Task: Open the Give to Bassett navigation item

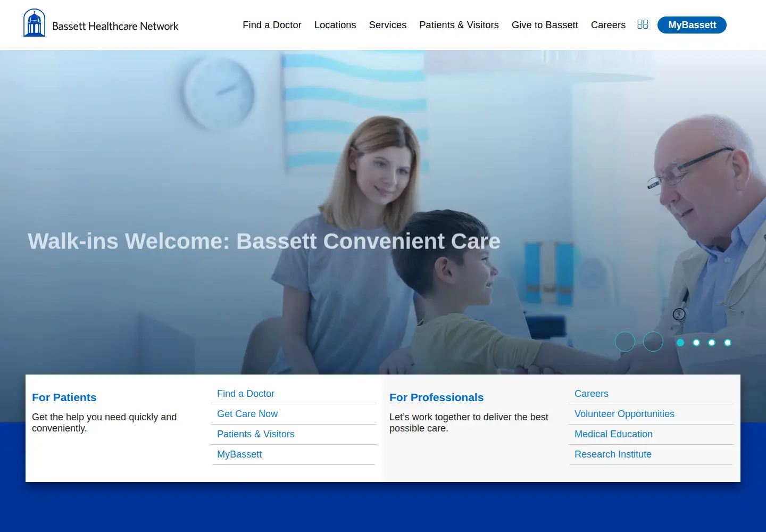Action: [x=545, y=25]
